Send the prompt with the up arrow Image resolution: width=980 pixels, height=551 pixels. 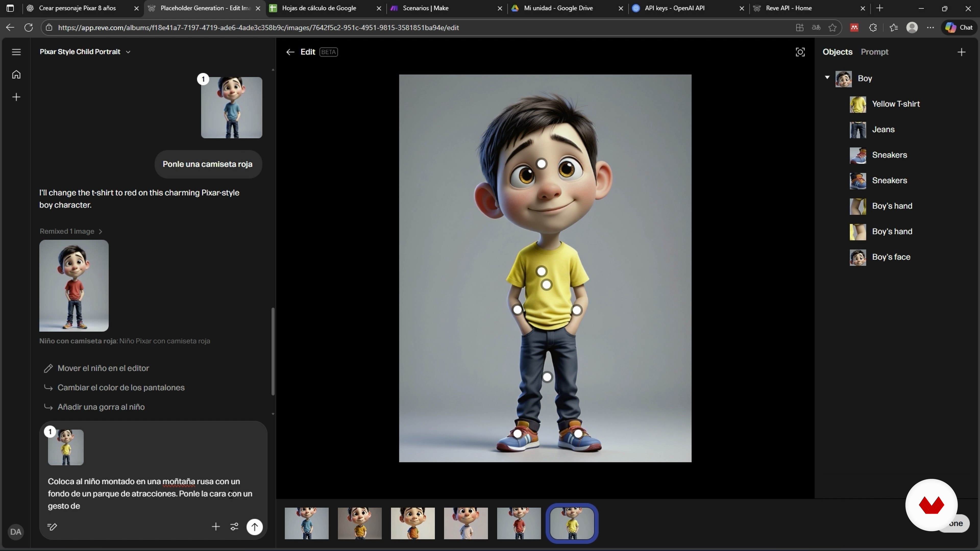[x=254, y=527]
